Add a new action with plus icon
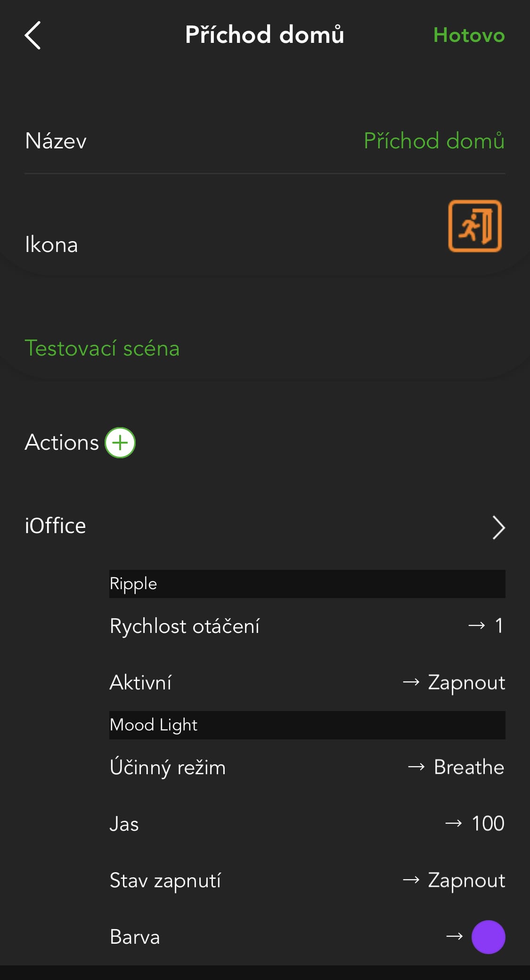Viewport: 530px width, 980px height. click(120, 443)
